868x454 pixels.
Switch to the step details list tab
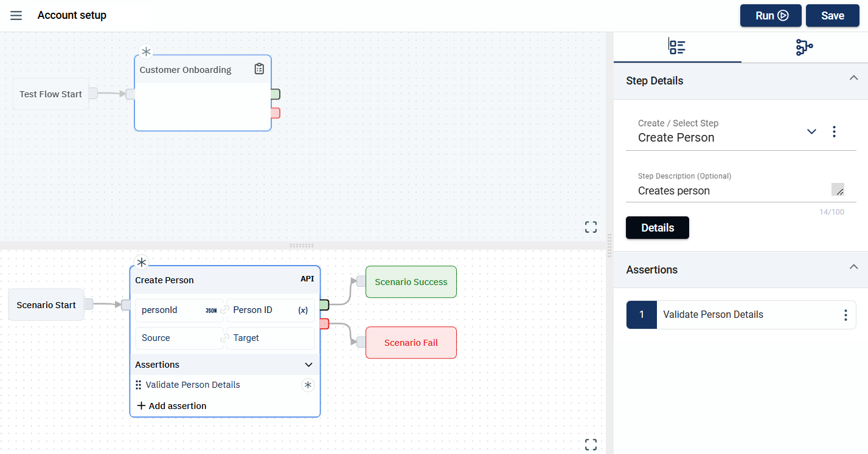tap(677, 47)
